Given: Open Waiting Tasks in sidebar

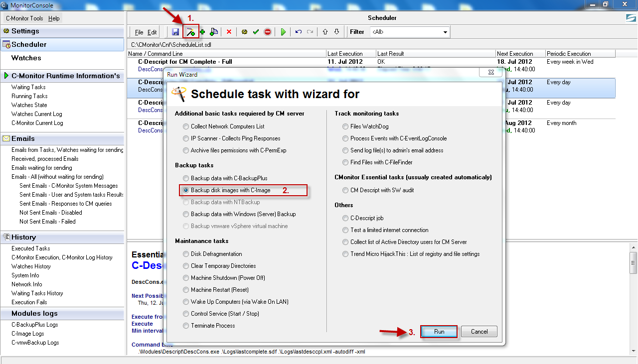Looking at the screenshot, I should point(28,87).
